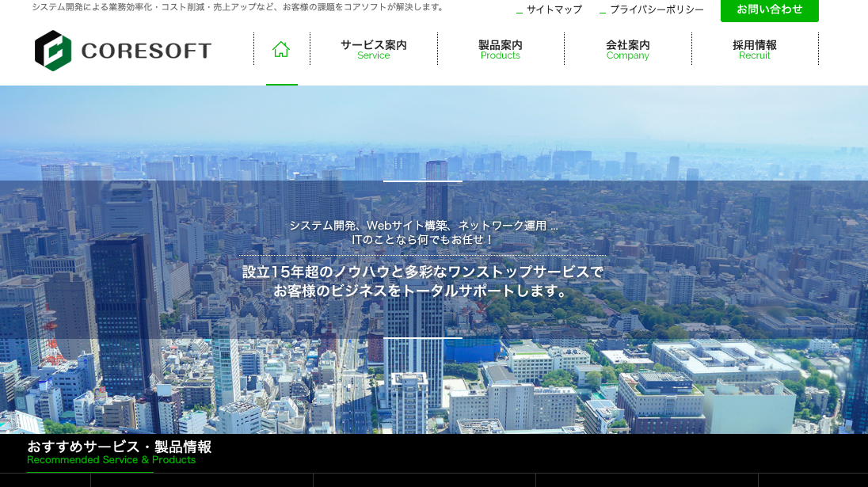Click the green underline below the home icon
This screenshot has height=487, width=868.
281,84
